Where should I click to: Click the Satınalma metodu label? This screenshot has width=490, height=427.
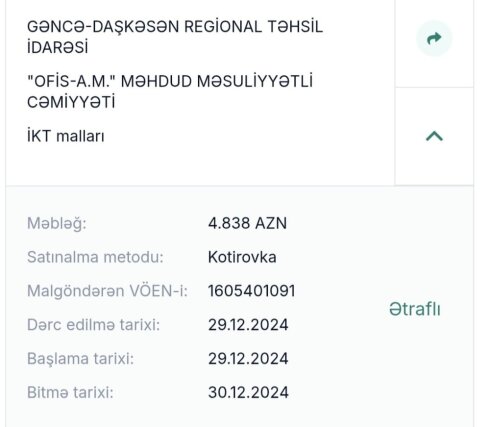pyautogui.click(x=95, y=257)
